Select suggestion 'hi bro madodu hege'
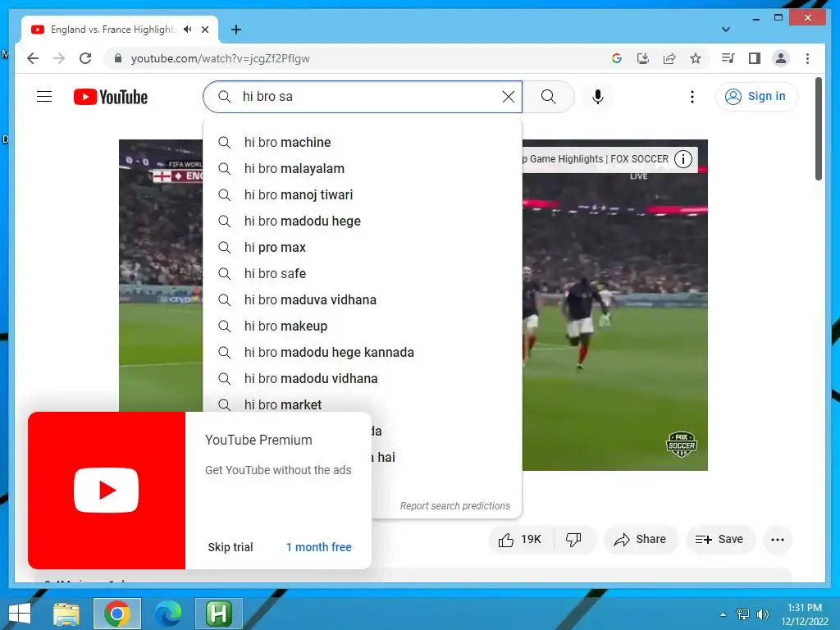840x630 pixels. tap(363, 221)
